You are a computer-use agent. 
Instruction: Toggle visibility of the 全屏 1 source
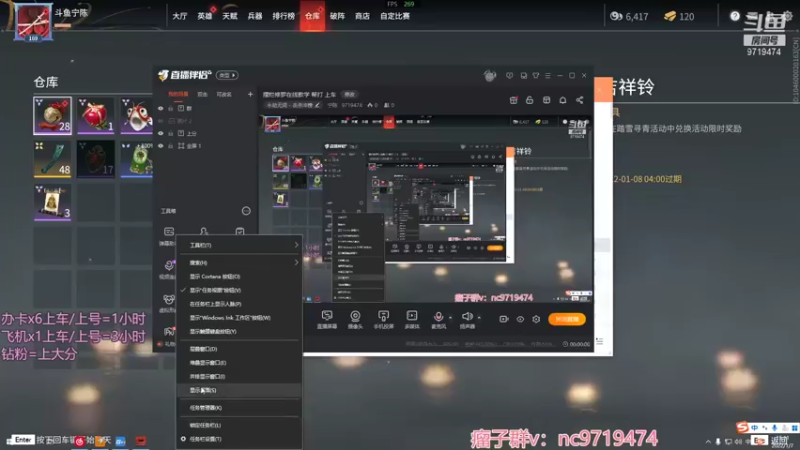click(161, 146)
